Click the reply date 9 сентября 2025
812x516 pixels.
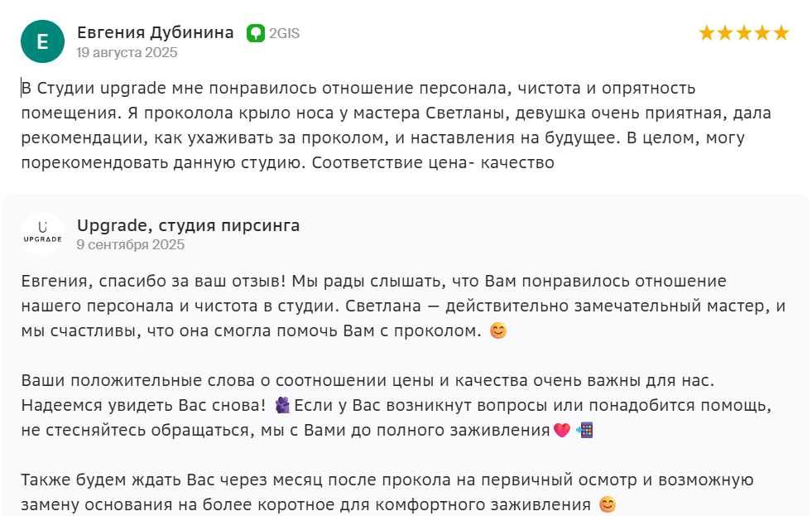click(130, 244)
